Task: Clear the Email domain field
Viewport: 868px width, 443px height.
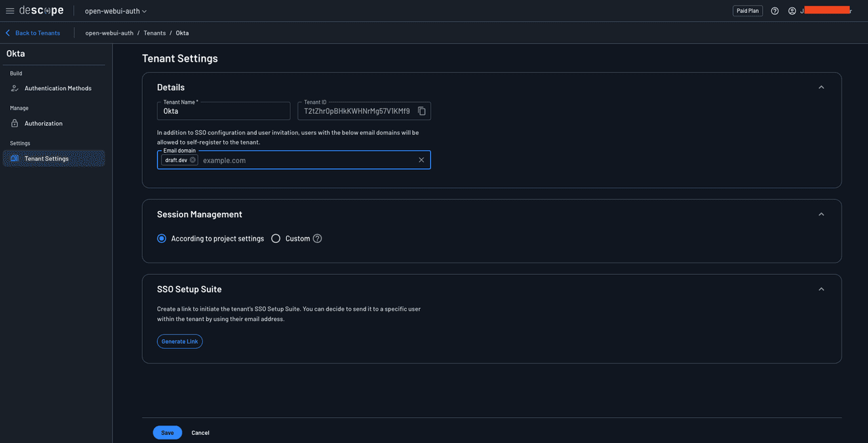Action: point(421,160)
